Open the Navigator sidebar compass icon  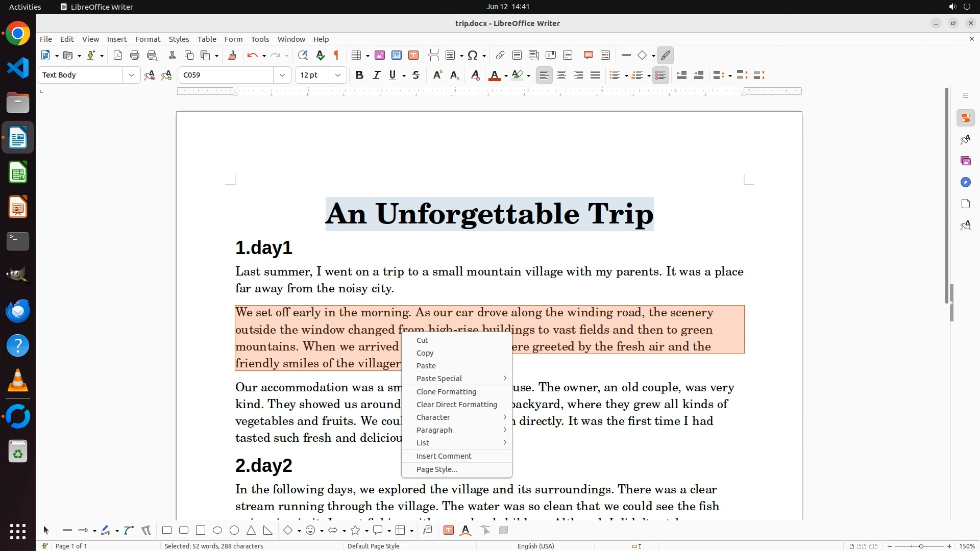pos(965,182)
